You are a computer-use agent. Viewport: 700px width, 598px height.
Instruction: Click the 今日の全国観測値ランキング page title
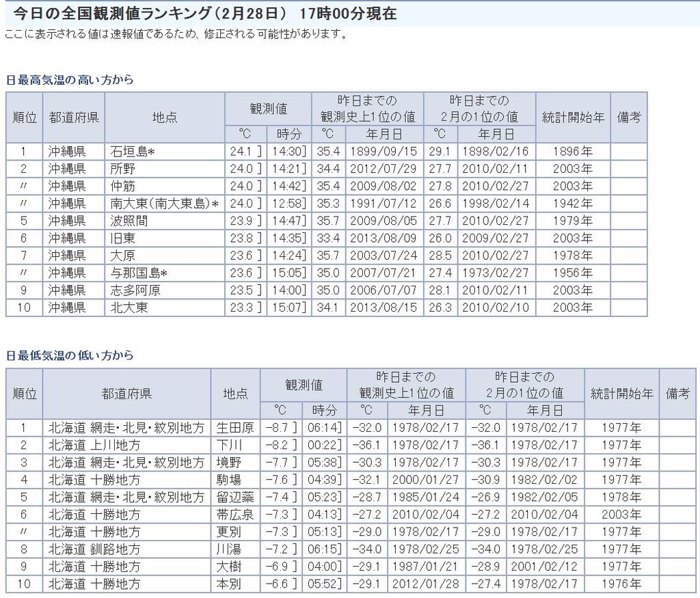(205, 14)
